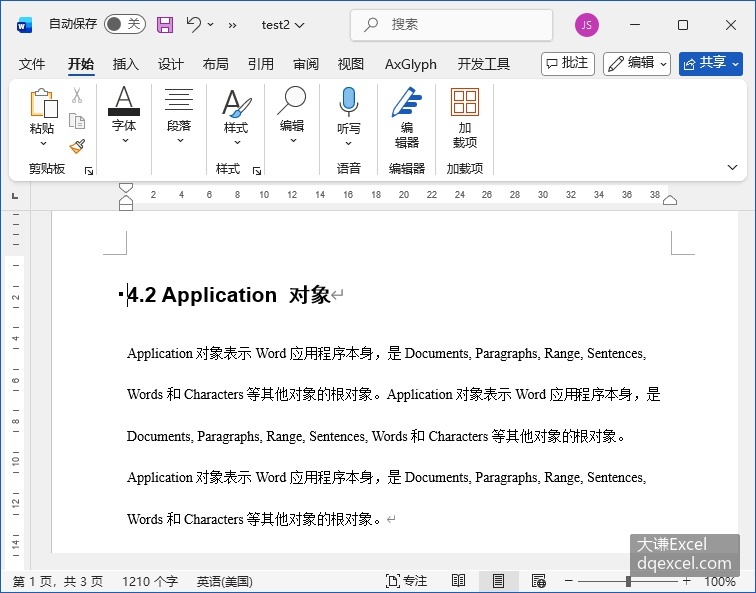Open the 编辑 find magnifier group
The width and height of the screenshot is (756, 593).
click(x=292, y=115)
